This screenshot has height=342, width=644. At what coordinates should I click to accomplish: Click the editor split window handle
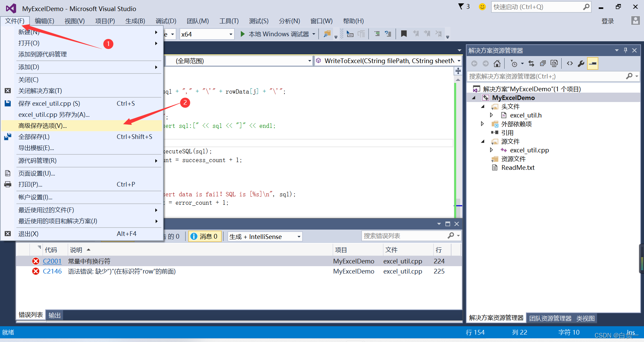coord(458,71)
